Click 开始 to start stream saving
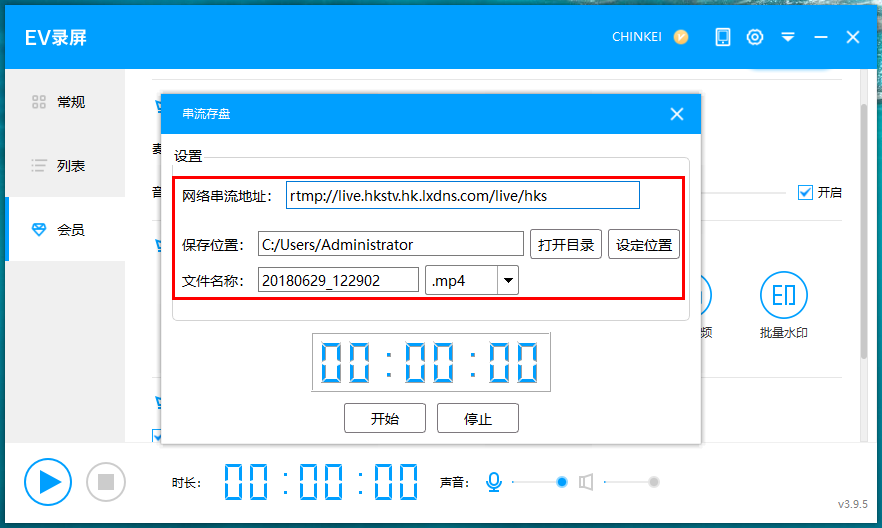The width and height of the screenshot is (882, 528). coord(385,419)
